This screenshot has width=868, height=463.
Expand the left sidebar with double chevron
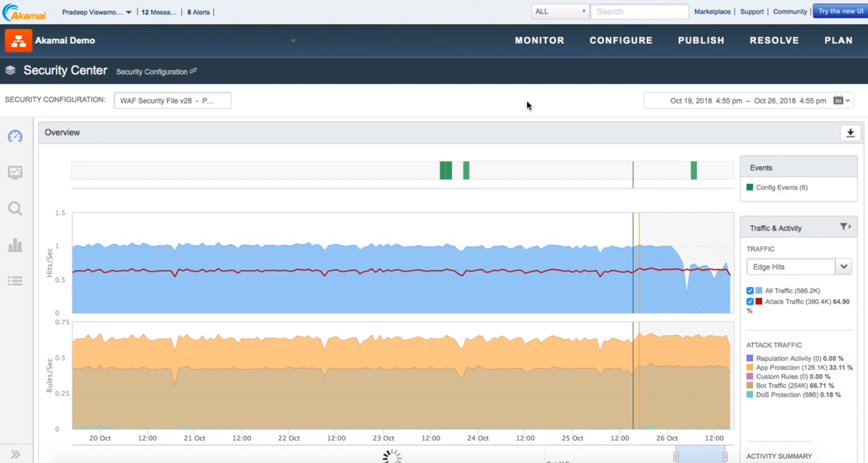(x=15, y=454)
